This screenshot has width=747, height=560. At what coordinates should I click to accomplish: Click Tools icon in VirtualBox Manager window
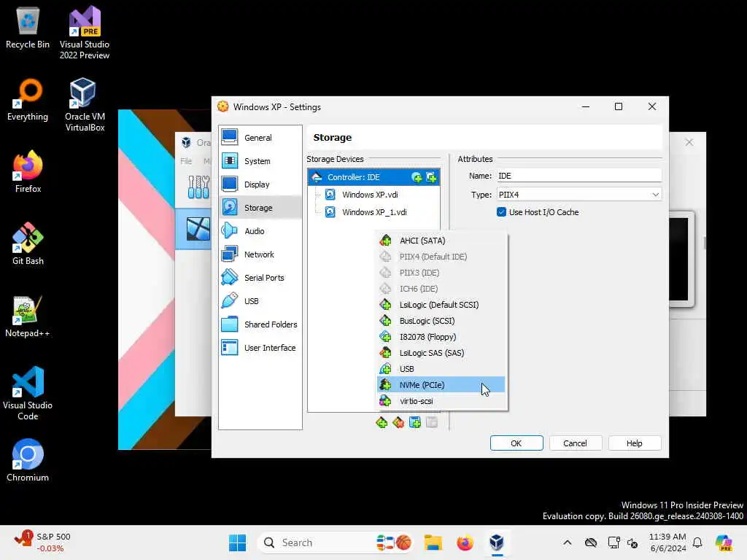(x=198, y=187)
